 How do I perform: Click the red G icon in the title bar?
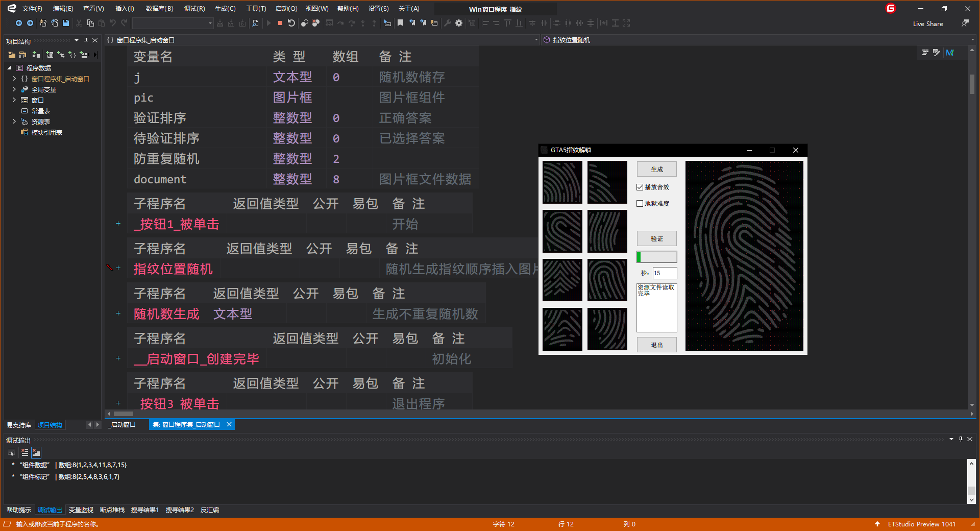[x=891, y=8]
